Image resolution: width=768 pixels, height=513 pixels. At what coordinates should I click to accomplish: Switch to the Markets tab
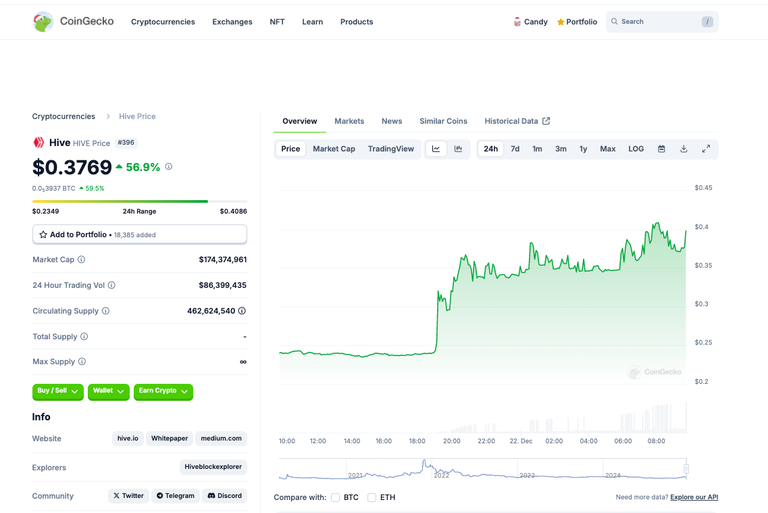point(349,121)
